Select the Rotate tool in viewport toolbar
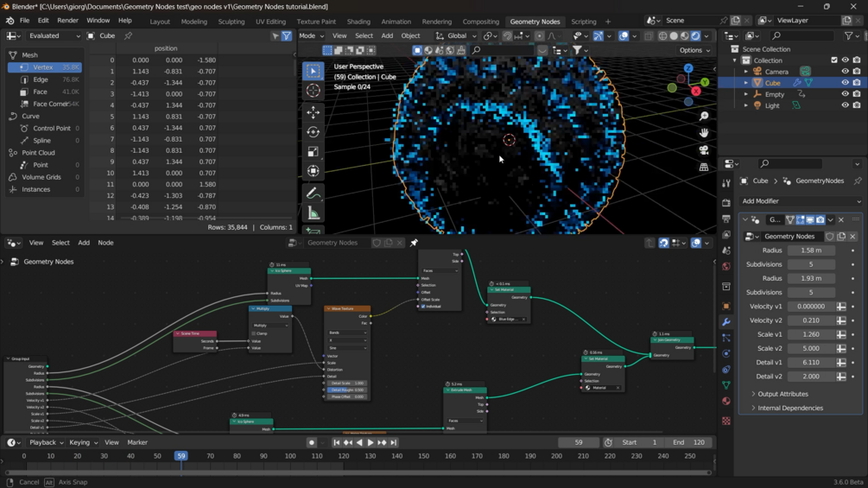Viewport: 868px width, 488px height. pos(314,132)
